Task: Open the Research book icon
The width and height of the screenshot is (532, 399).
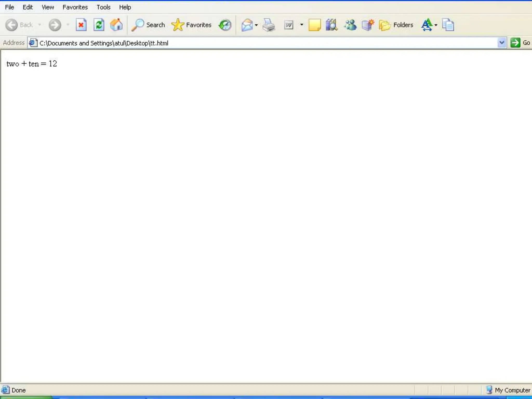Action: [x=331, y=25]
